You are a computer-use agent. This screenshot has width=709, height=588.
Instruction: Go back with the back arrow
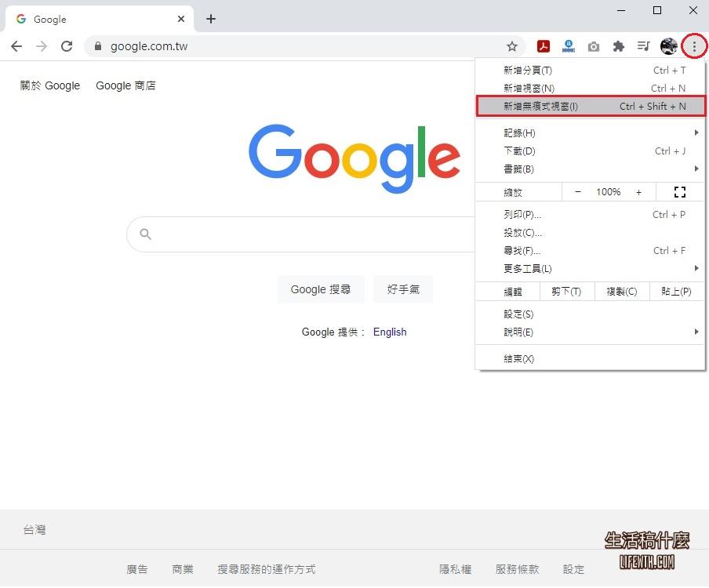tap(16, 46)
